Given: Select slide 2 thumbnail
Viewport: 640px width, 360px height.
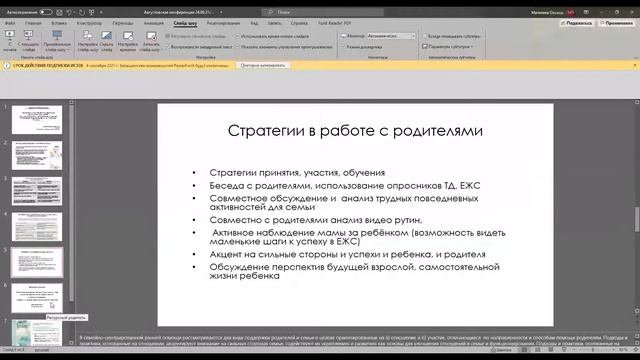Looking at the screenshot, I should click(37, 156).
